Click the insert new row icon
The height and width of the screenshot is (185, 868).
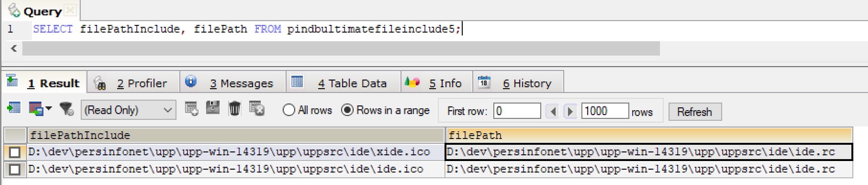[x=191, y=109]
